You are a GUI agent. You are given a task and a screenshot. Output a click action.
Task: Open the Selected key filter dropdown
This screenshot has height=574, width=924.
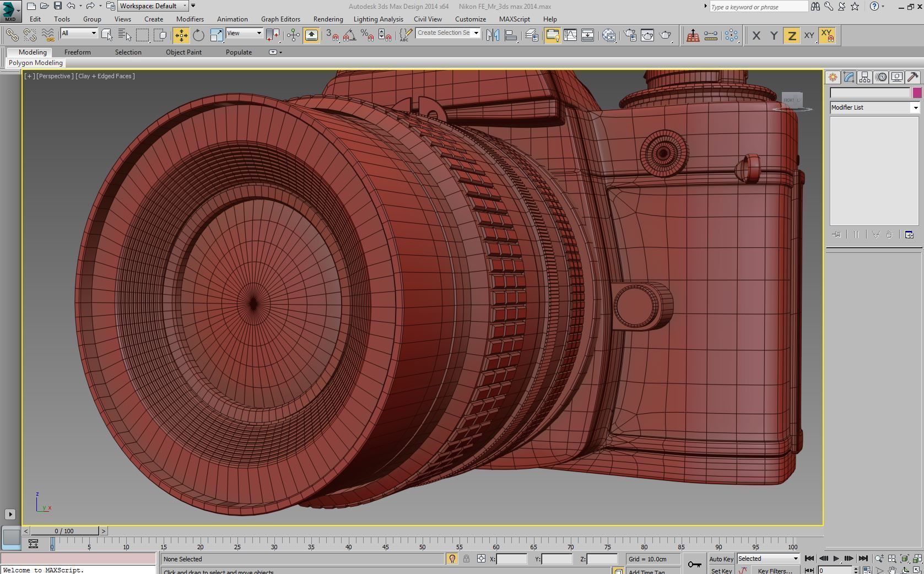[768, 559]
